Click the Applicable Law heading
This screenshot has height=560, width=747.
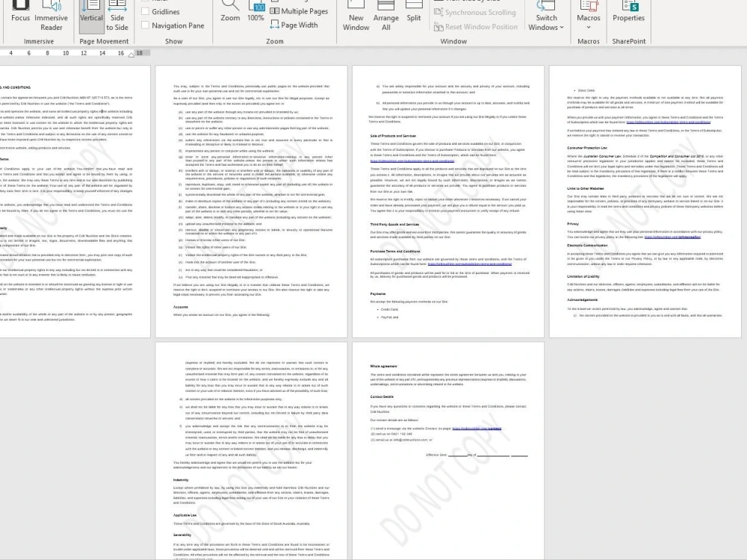(x=185, y=515)
